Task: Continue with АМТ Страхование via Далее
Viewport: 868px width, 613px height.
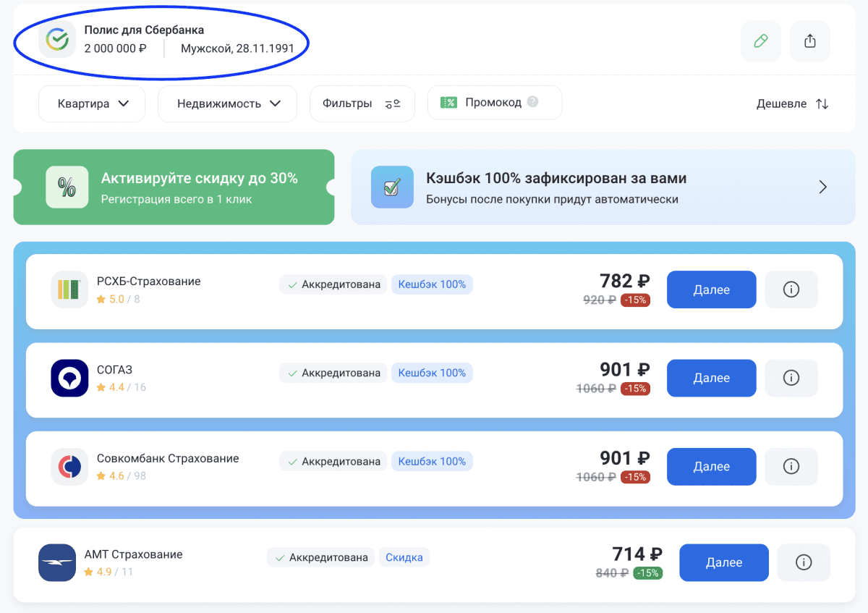Action: (723, 562)
